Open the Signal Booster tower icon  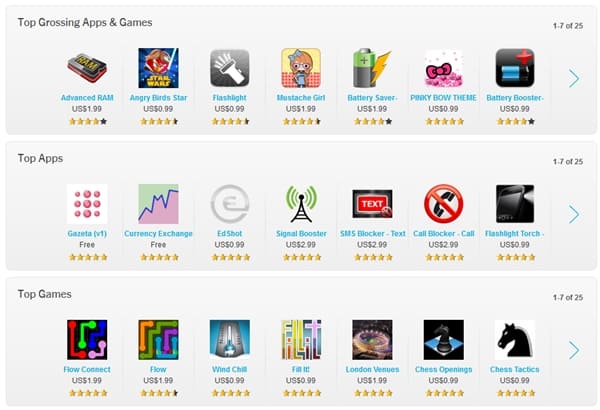click(301, 204)
